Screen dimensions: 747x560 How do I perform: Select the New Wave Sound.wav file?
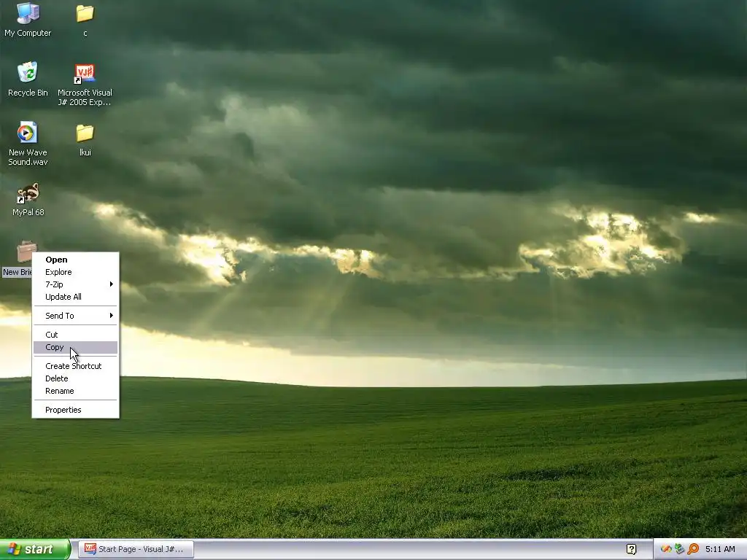(28, 144)
